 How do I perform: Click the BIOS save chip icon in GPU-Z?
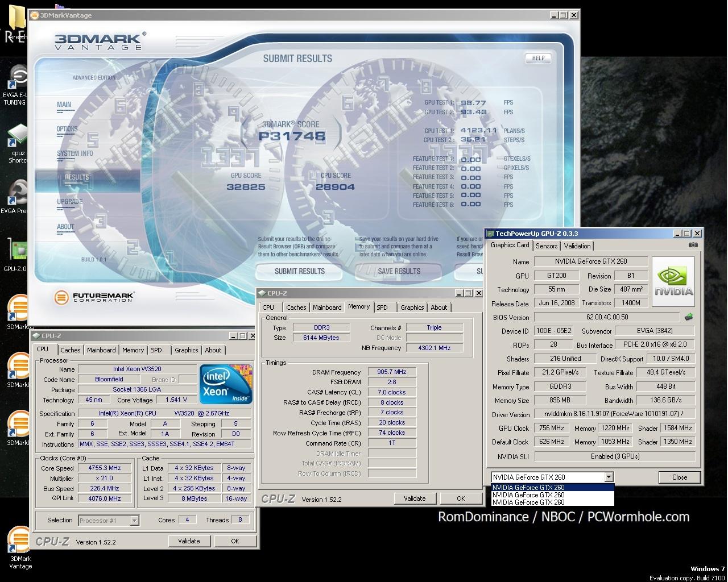coord(688,317)
